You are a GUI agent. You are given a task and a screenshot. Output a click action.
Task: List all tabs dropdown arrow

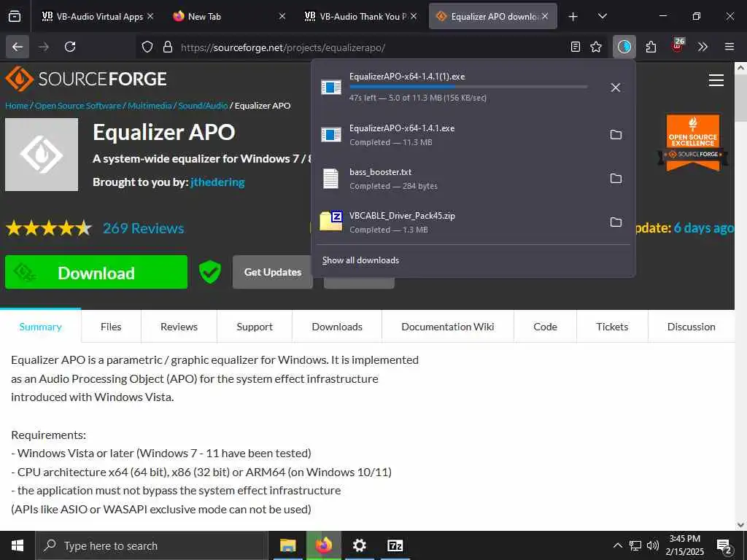[603, 17]
